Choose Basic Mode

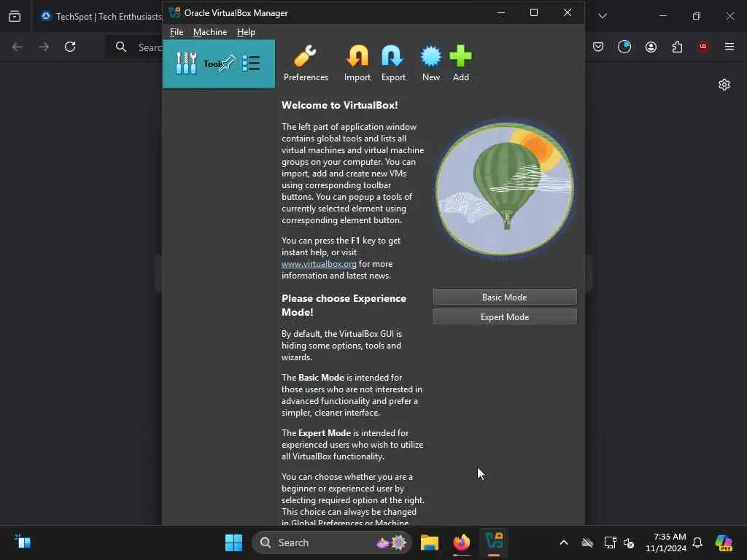pos(505,297)
